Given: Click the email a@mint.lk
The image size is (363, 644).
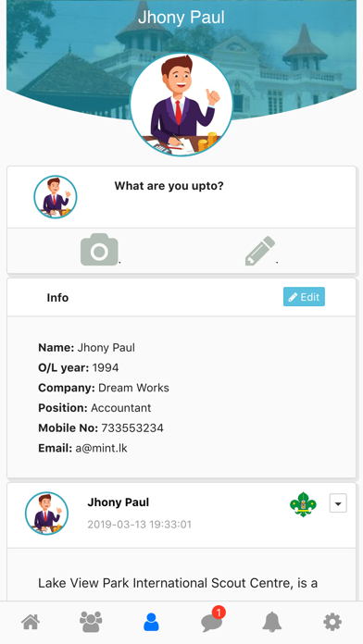Looking at the screenshot, I should point(101,448).
